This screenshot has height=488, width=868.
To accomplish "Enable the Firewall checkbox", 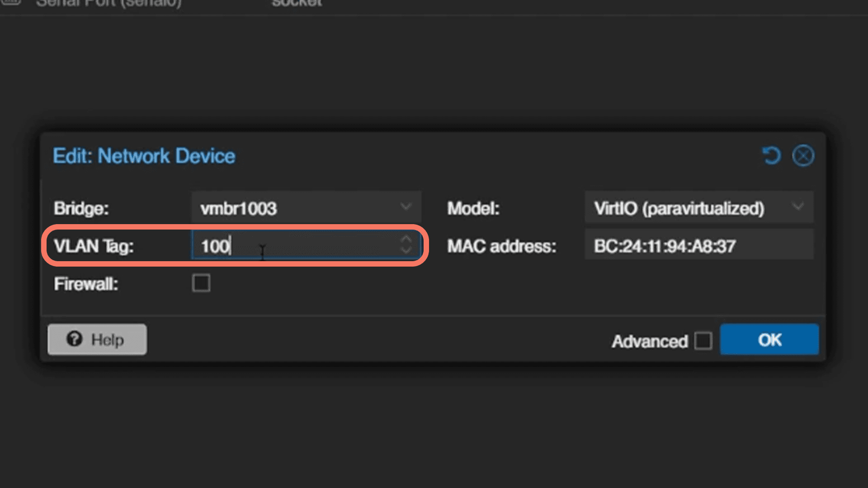I will (201, 283).
